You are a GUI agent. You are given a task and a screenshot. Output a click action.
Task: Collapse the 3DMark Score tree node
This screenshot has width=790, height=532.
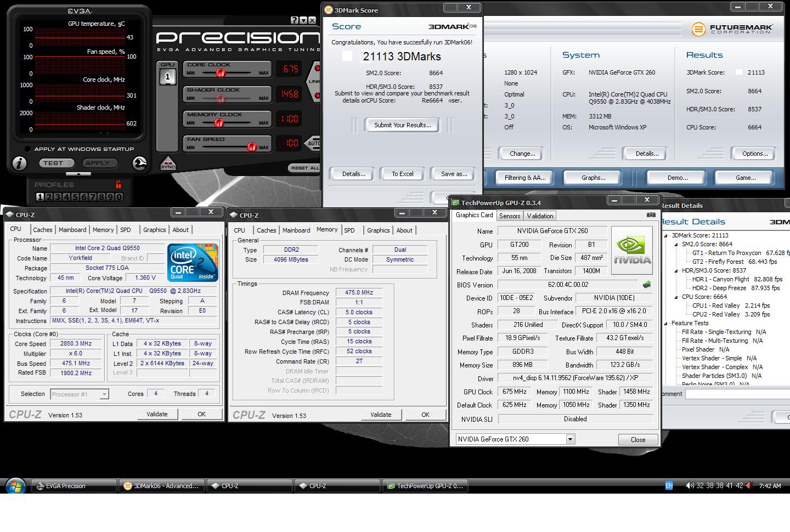point(667,236)
